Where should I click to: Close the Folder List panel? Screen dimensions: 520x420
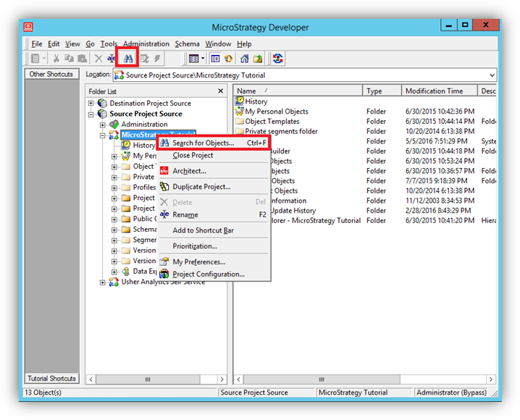point(221,91)
